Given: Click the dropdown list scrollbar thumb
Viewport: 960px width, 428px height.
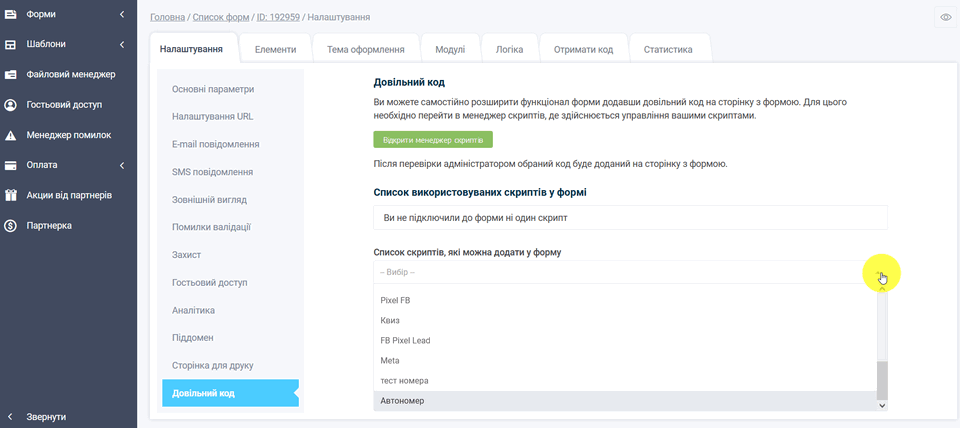Looking at the screenshot, I should 882,380.
